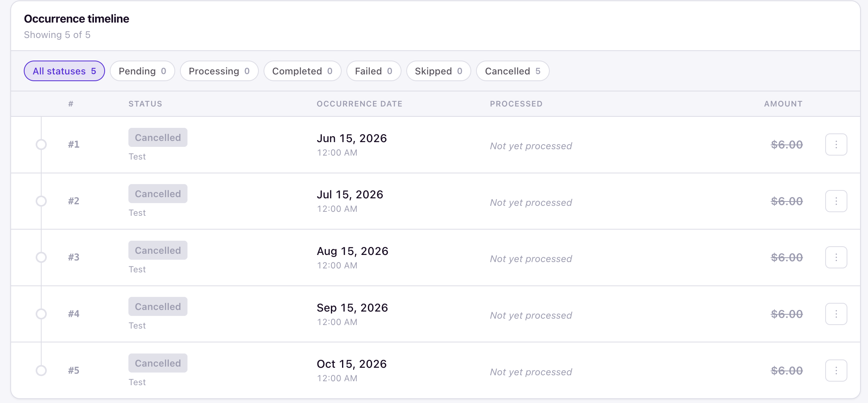Click the Sep 15, 2026 occurrence date
This screenshot has width=868, height=403.
coord(352,308)
